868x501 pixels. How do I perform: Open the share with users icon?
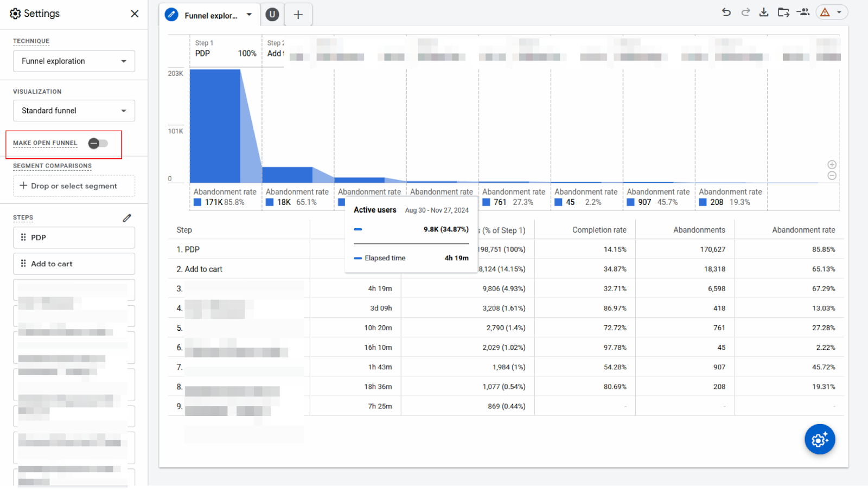[x=803, y=11]
